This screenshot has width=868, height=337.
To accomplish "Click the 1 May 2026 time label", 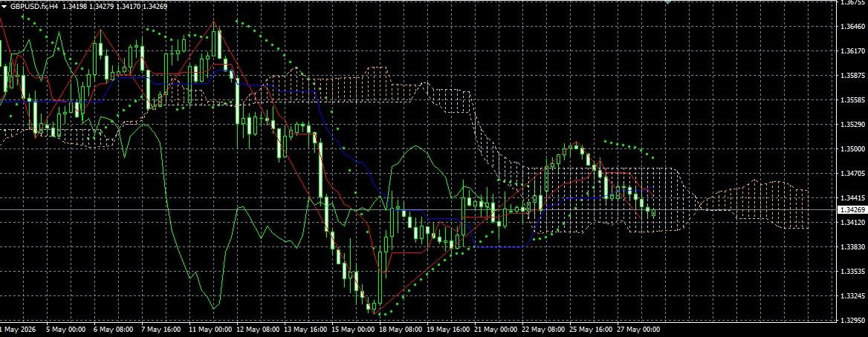I will tap(16, 330).
